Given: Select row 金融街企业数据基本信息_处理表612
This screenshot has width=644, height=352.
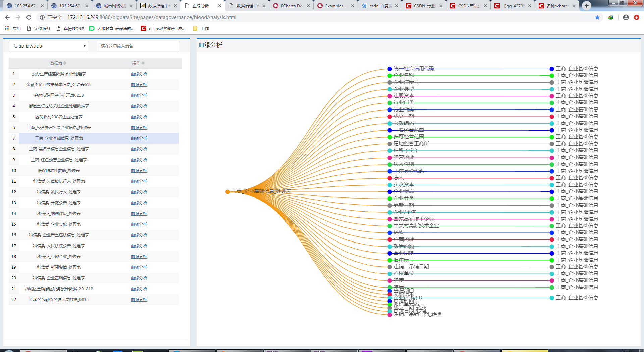Looking at the screenshot, I should (94, 85).
